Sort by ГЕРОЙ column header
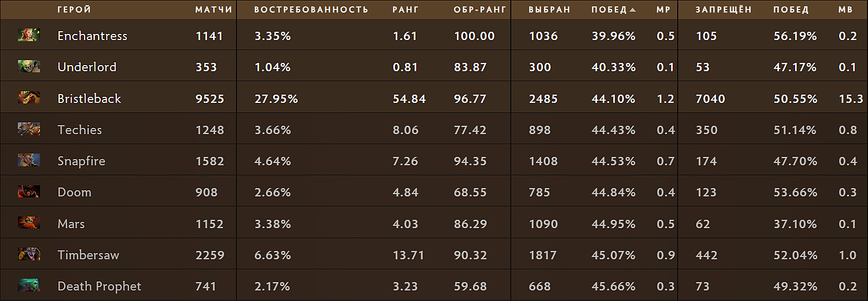Image resolution: width=868 pixels, height=301 pixels. pyautogui.click(x=74, y=10)
